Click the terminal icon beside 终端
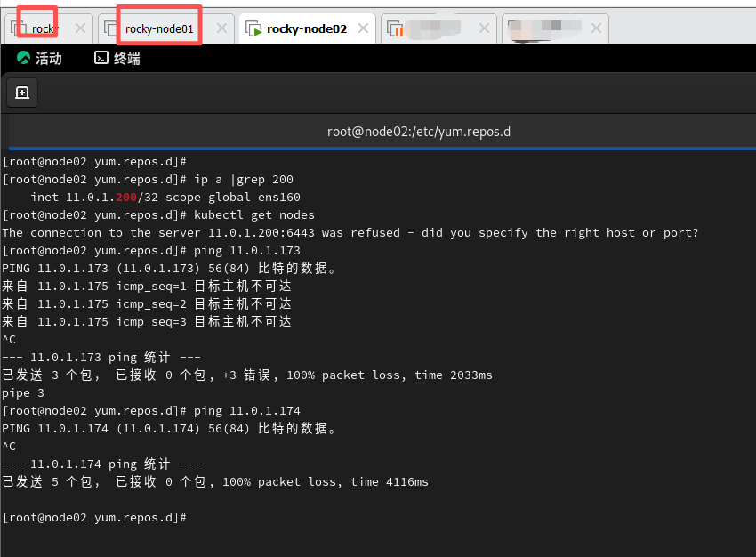756x557 pixels. 101,58
